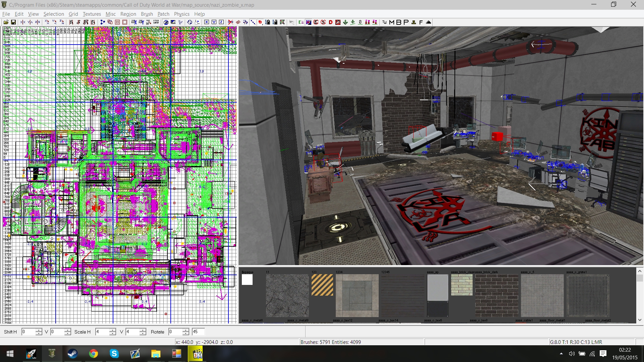This screenshot has height=362, width=644.
Task: Click the texture browser scroll down arrow
Action: pos(640,320)
